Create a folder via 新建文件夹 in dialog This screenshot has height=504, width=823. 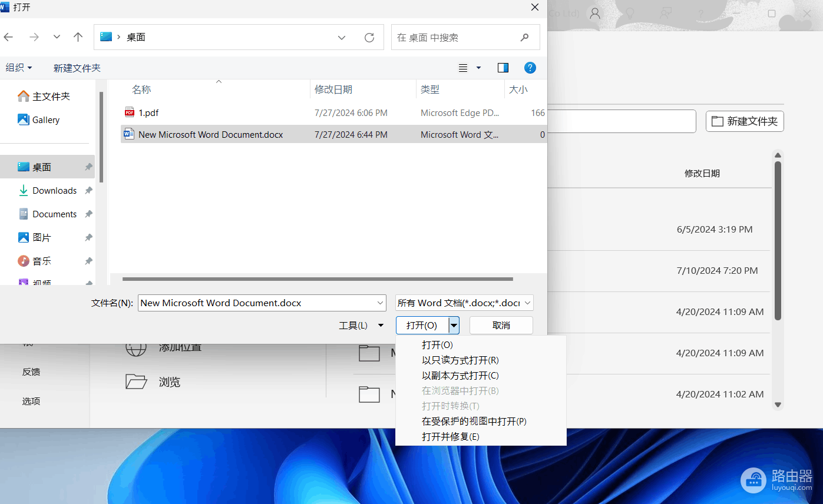pyautogui.click(x=77, y=68)
